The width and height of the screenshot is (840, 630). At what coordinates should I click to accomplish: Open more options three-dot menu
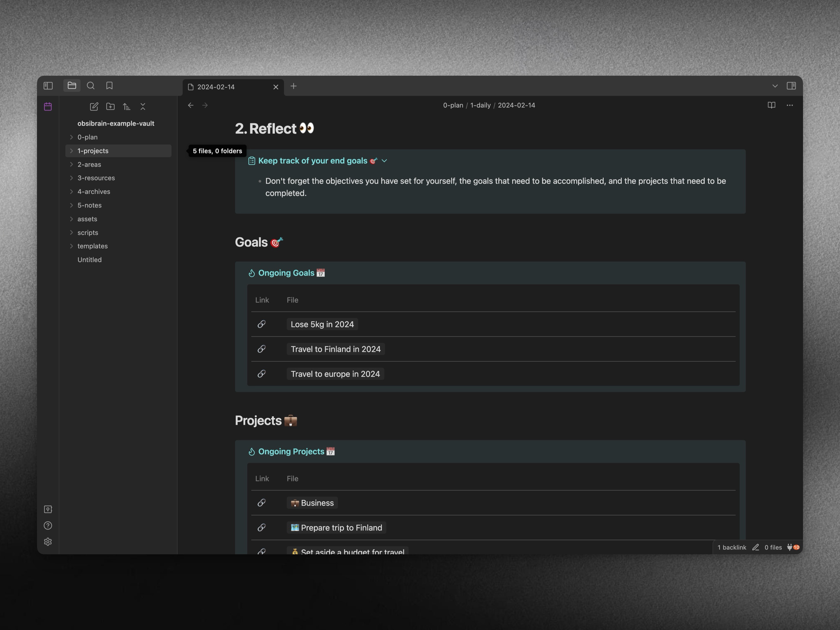pyautogui.click(x=790, y=105)
